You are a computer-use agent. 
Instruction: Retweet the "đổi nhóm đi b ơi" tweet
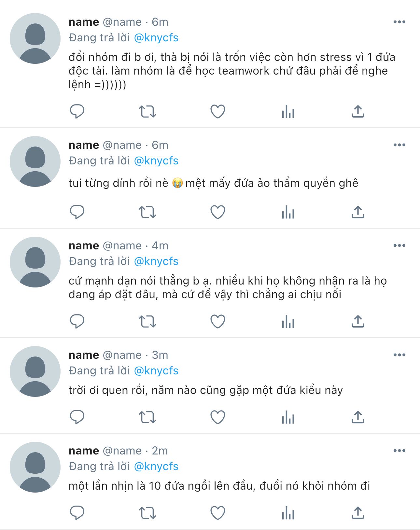147,111
